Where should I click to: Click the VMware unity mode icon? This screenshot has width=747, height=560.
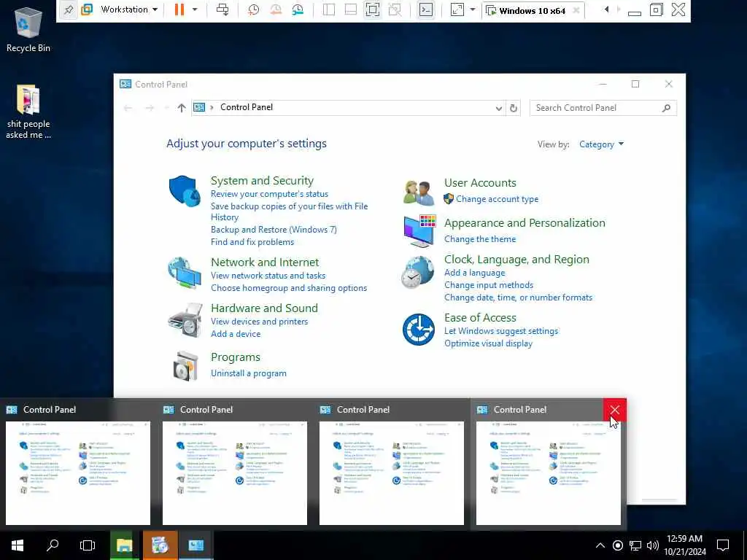coord(395,9)
